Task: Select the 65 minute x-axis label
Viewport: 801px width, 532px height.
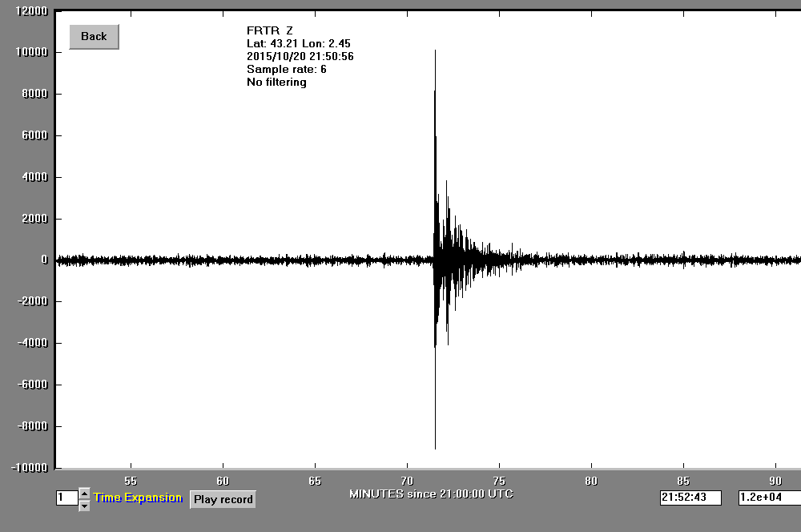Action: pos(315,481)
